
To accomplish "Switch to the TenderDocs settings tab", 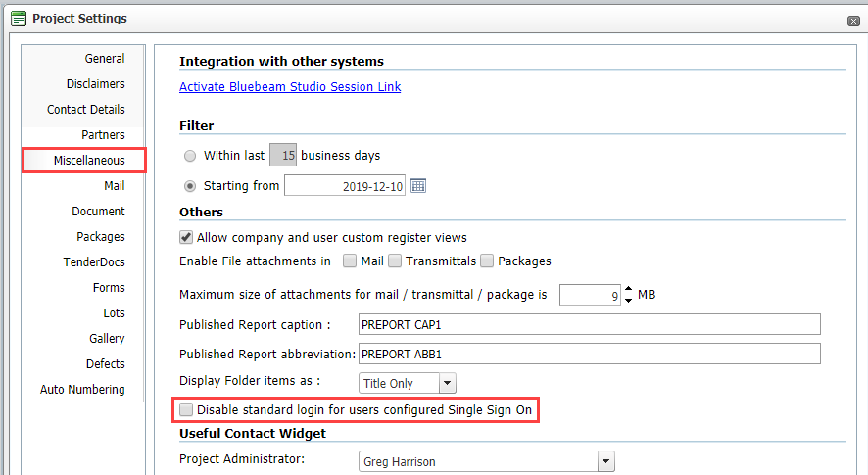I will [x=93, y=261].
